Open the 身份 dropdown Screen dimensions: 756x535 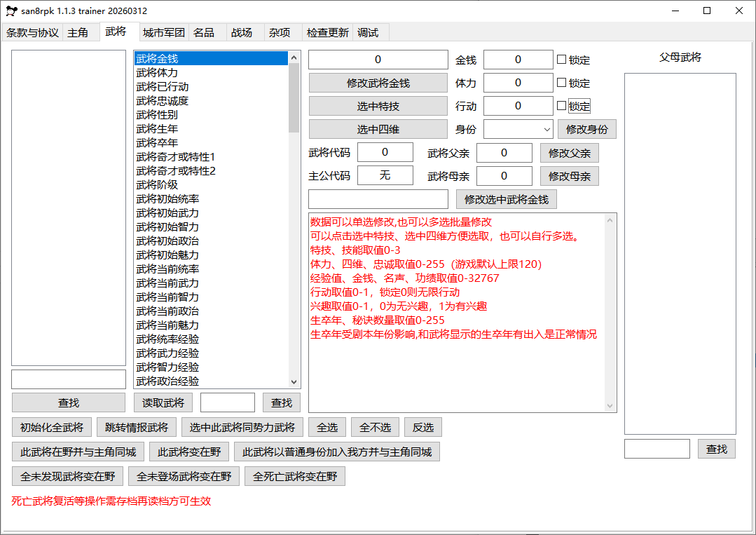518,129
